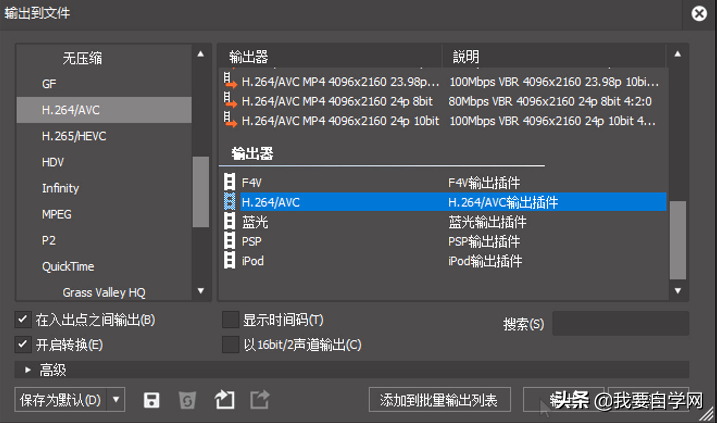Select iPod exporter row

coord(443,261)
